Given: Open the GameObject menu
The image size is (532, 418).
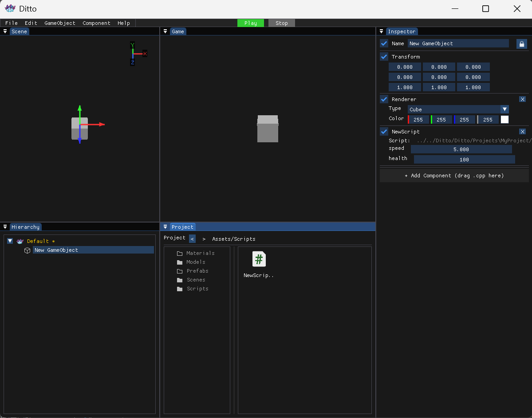Looking at the screenshot, I should (x=60, y=23).
